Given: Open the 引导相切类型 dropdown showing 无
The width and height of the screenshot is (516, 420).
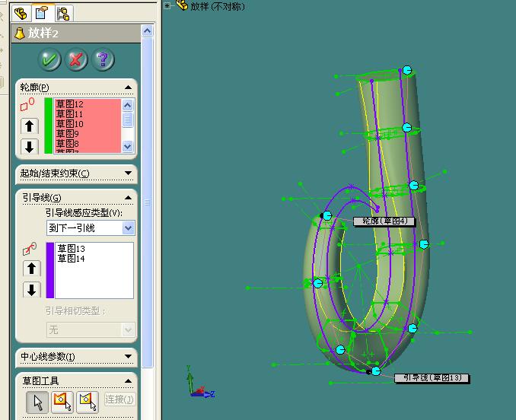Looking at the screenshot, I should click(x=91, y=329).
